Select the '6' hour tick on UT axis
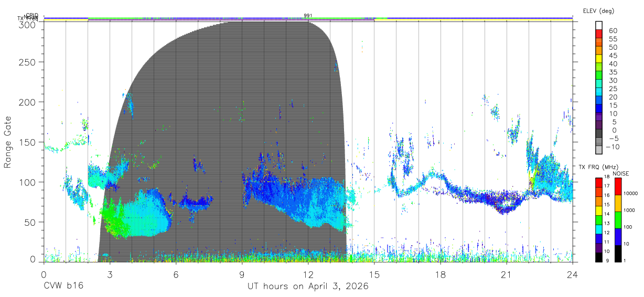The height and width of the screenshot is (297, 644). [x=176, y=274]
